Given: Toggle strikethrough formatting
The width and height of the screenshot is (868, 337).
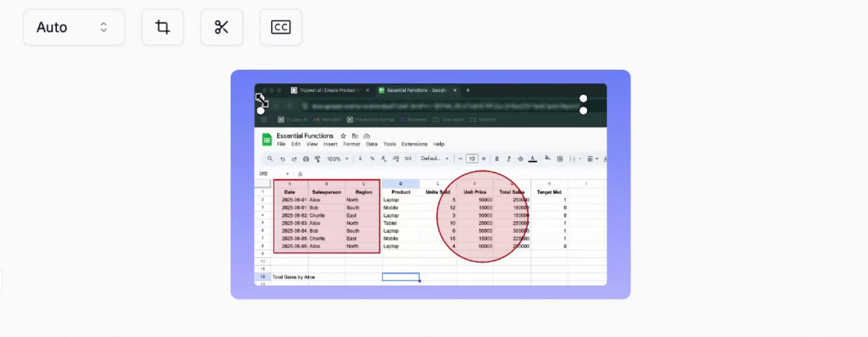Looking at the screenshot, I should (x=520, y=159).
